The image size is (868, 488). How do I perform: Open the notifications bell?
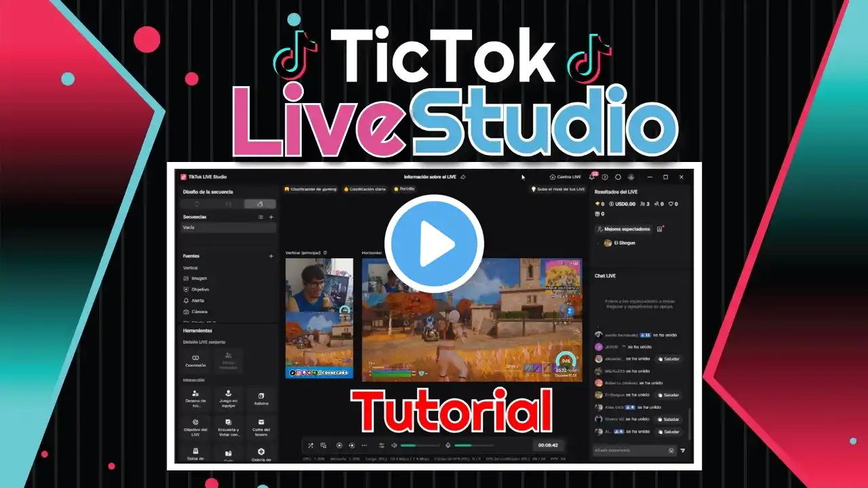click(591, 177)
